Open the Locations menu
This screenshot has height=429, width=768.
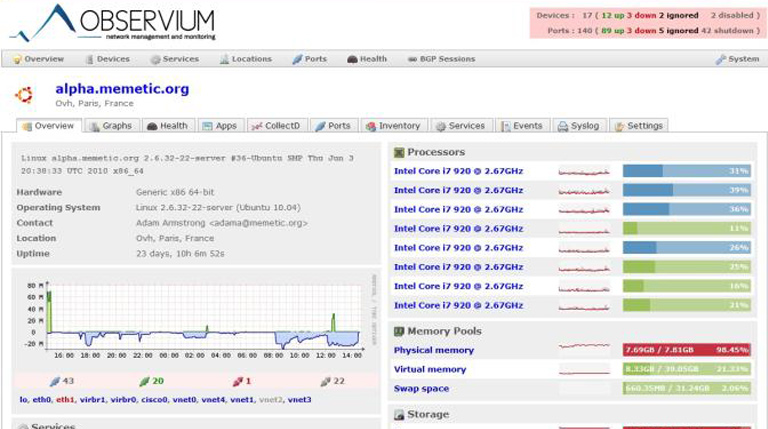(246, 59)
